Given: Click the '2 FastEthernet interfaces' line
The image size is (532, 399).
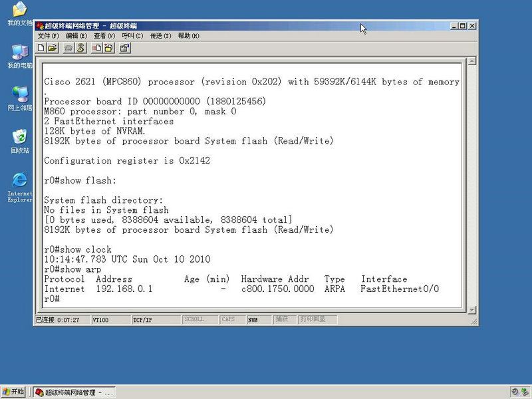Looking at the screenshot, I should pyautogui.click(x=108, y=122).
